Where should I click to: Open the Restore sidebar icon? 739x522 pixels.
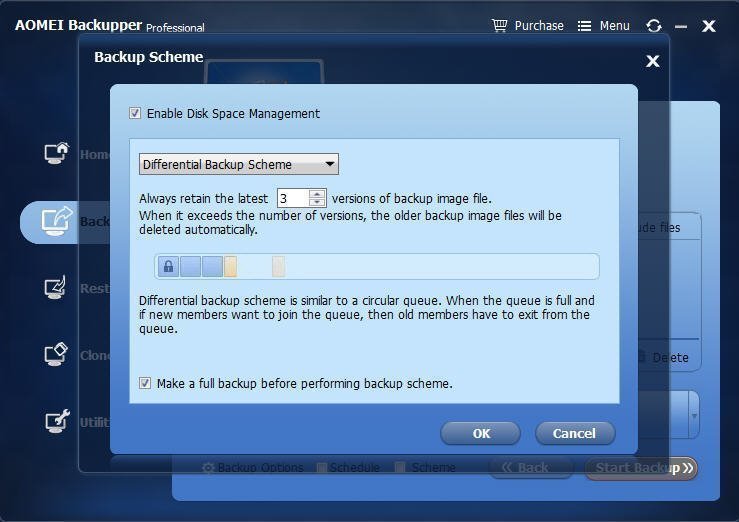[55, 287]
